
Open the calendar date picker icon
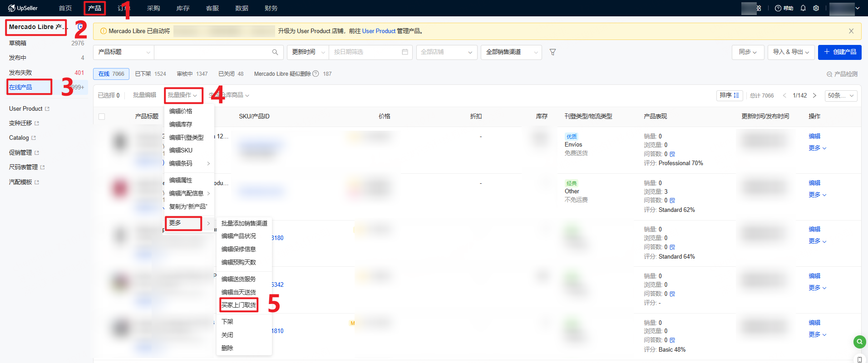pos(405,52)
